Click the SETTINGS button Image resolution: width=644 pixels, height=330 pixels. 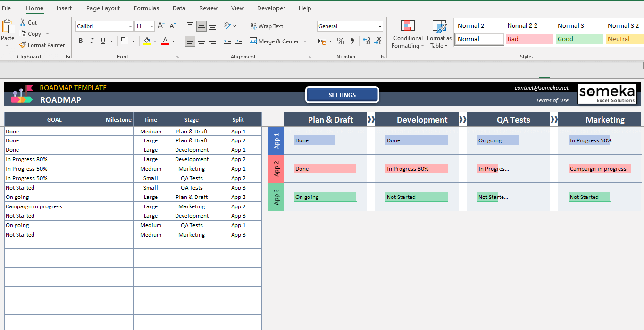[x=342, y=95]
